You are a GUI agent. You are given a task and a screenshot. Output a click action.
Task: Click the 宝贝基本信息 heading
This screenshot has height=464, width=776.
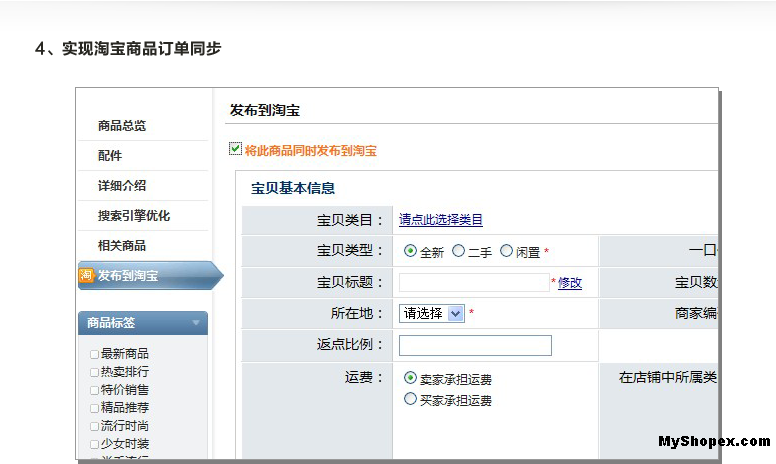(292, 188)
